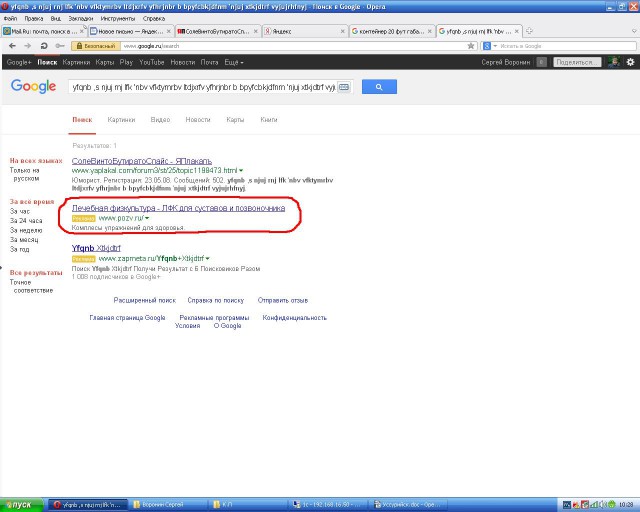Image resolution: width=640 pixels, height=512 pixels.
Task: Filter results За месяц
Action: (24, 240)
